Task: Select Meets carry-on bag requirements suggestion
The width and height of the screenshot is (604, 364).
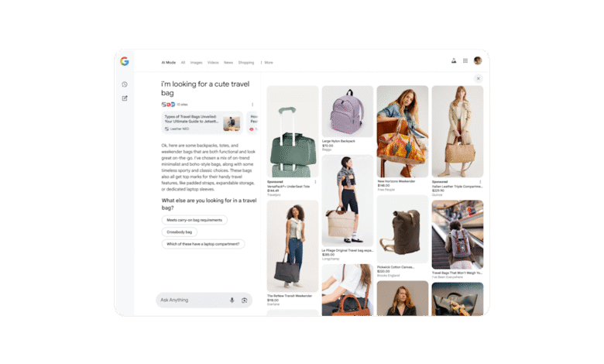Action: (194, 220)
